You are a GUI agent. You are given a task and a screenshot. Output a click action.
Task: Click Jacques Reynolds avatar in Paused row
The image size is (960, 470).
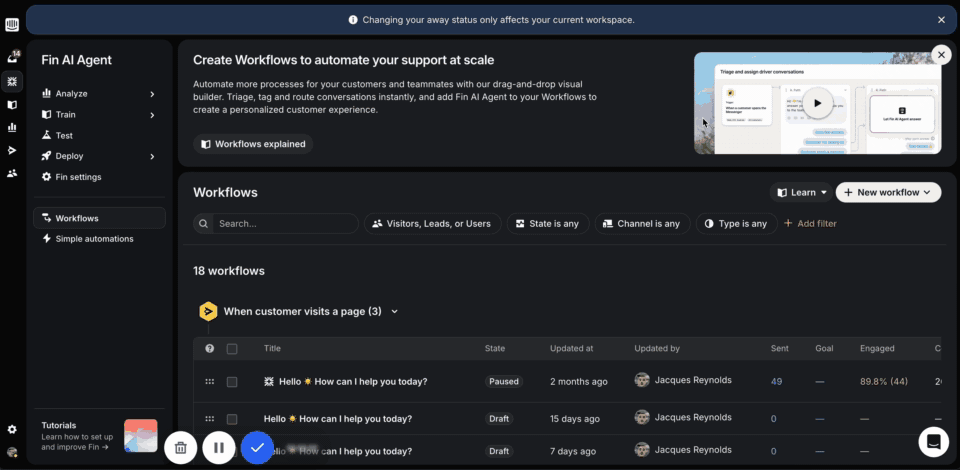point(642,380)
